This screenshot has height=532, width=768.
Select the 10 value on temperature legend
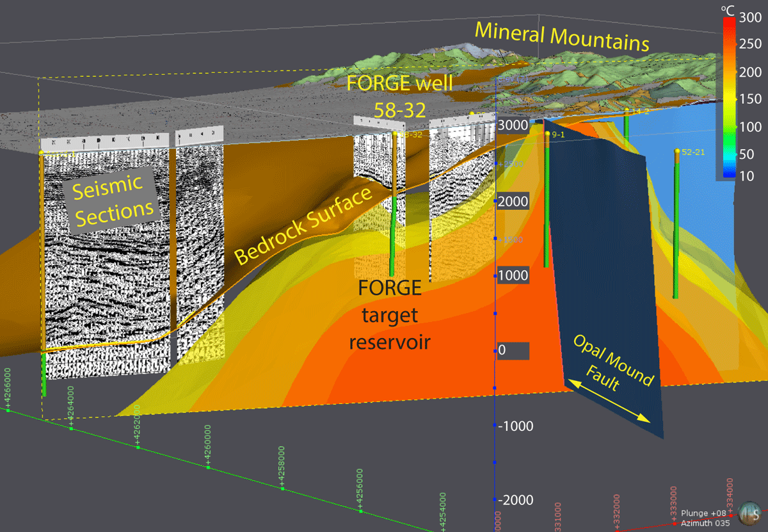pyautogui.click(x=746, y=175)
